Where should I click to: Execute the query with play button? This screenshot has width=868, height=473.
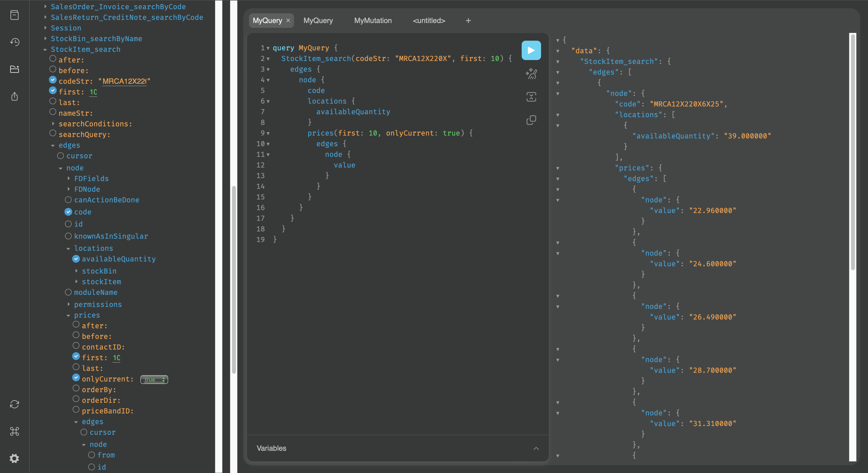(531, 51)
